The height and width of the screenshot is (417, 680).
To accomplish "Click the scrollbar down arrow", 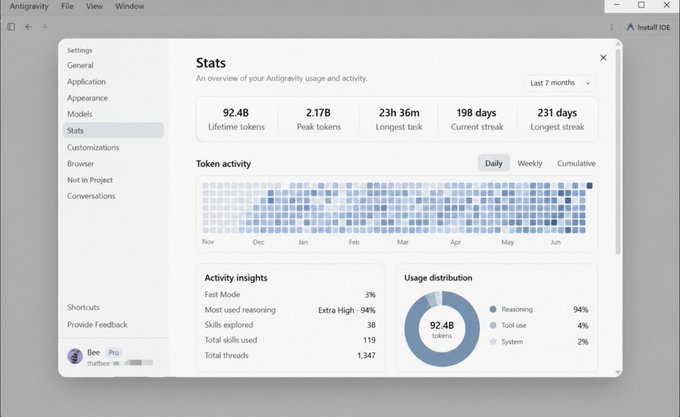I will point(618,372).
